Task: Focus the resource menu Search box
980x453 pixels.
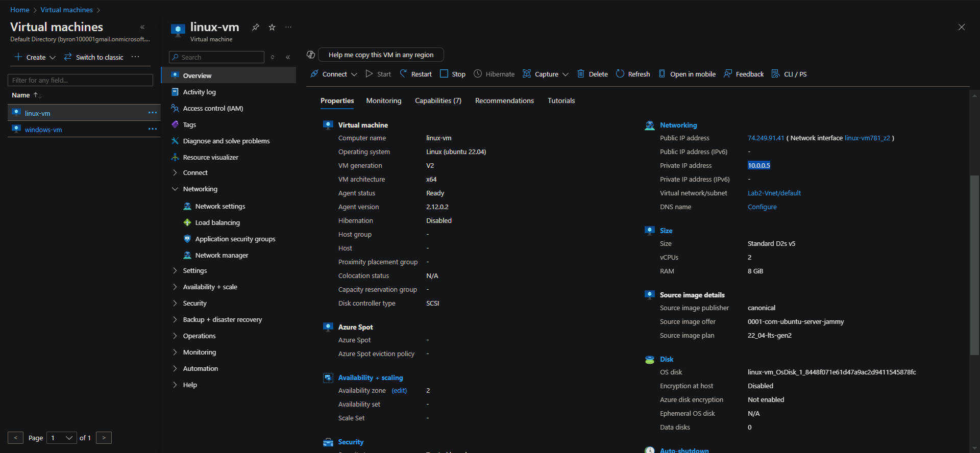Action: pos(216,57)
